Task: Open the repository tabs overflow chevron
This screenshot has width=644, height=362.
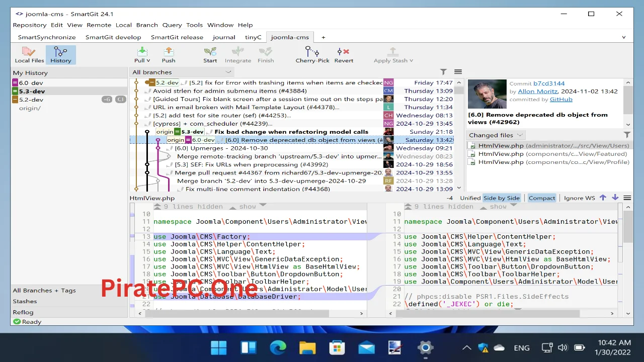Action: 624,37
